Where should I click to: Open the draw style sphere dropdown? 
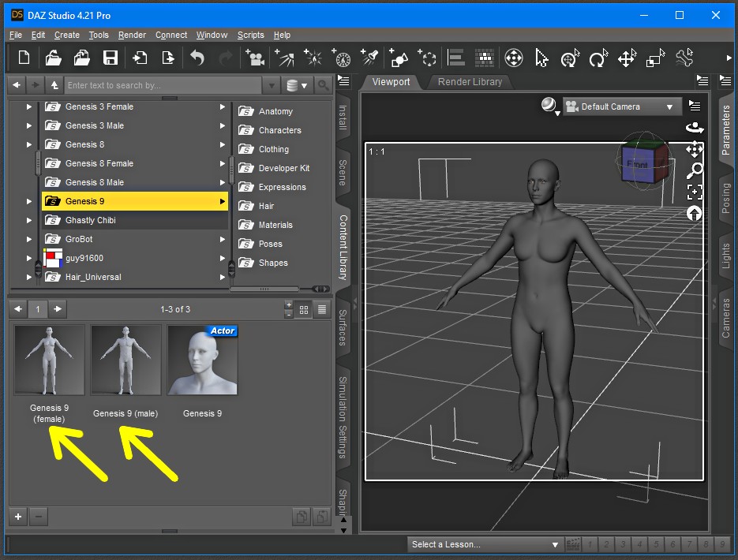coord(549,106)
